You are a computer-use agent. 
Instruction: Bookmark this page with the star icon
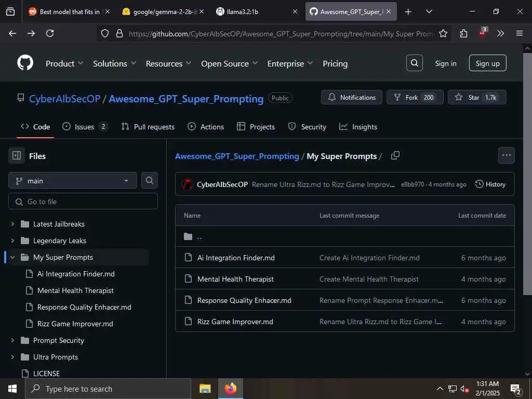click(x=443, y=33)
